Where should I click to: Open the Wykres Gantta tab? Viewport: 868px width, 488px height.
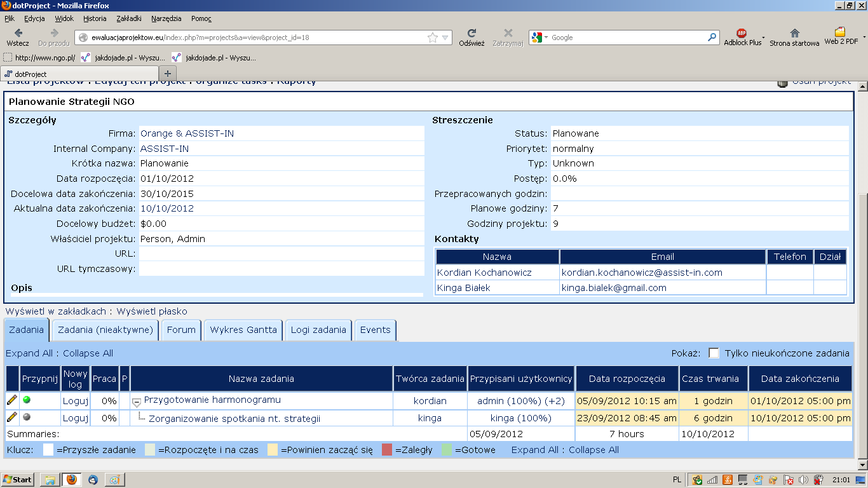[x=243, y=330]
